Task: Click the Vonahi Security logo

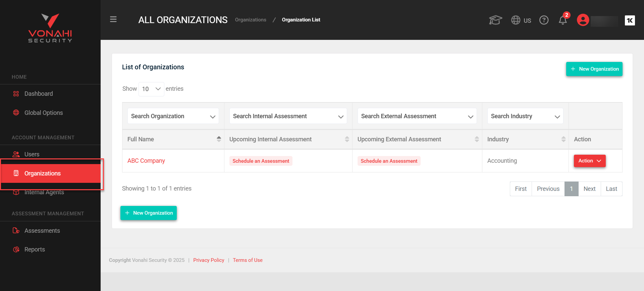Action: coord(50,28)
